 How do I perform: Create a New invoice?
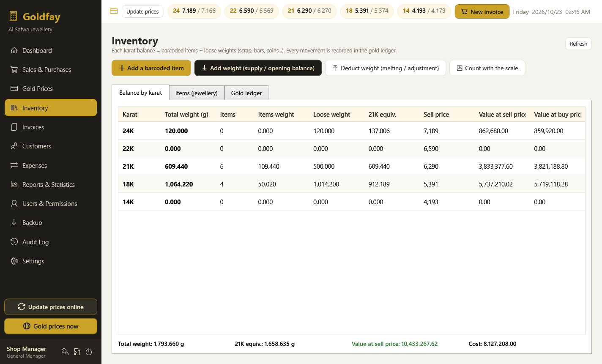(482, 11)
